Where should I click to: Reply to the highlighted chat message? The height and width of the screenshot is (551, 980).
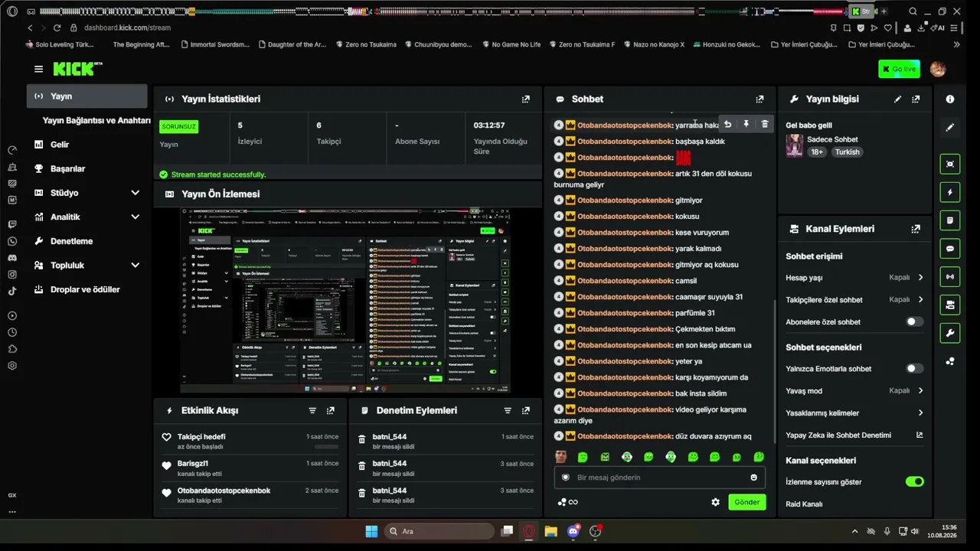pos(727,124)
